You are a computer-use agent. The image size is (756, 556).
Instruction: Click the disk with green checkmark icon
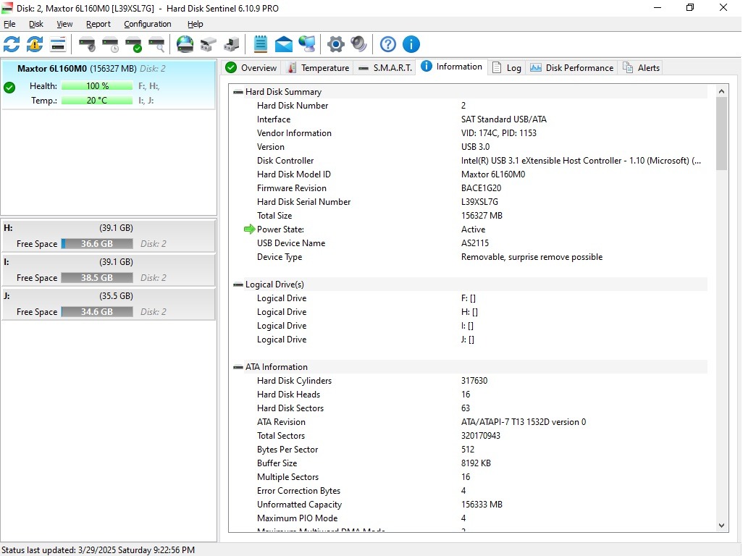click(x=133, y=44)
